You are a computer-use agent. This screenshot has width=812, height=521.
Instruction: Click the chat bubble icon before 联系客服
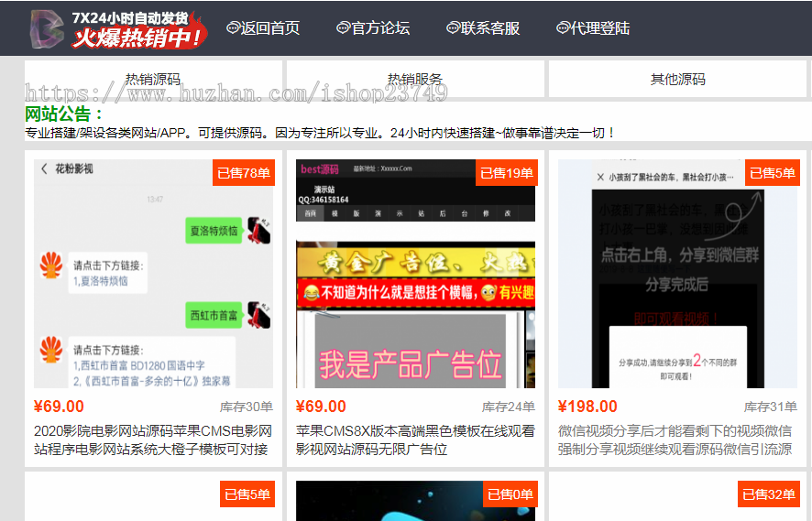453,28
